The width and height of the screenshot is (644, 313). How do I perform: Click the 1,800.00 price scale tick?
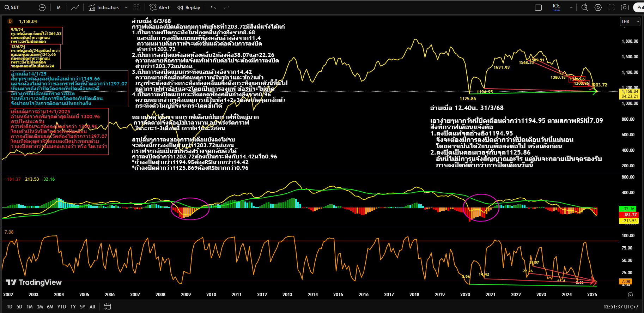pos(630,41)
